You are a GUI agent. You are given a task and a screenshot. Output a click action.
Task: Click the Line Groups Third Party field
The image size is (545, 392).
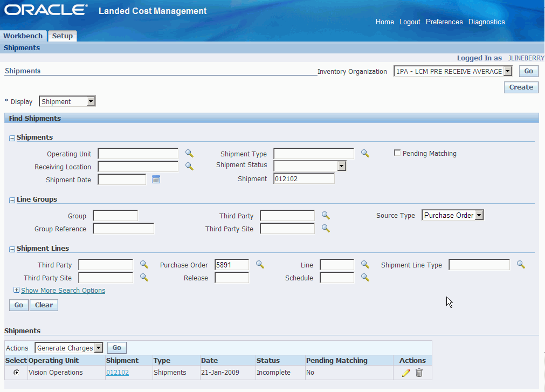(x=287, y=216)
